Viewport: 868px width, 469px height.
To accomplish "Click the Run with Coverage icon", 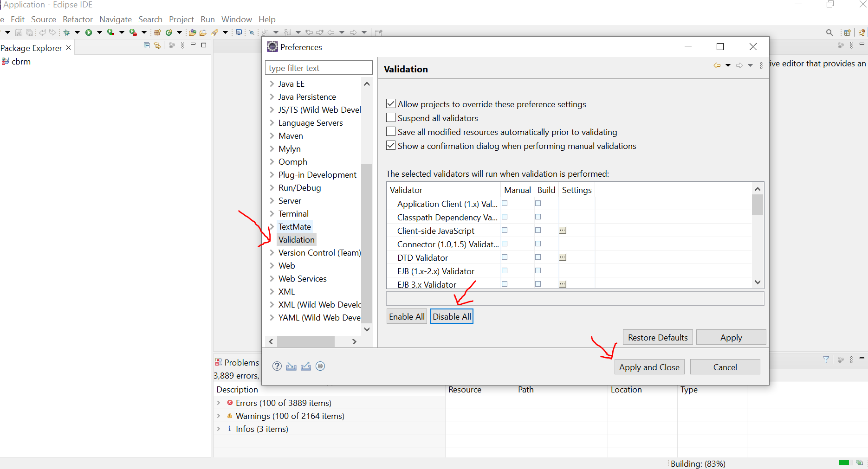I will pos(110,32).
